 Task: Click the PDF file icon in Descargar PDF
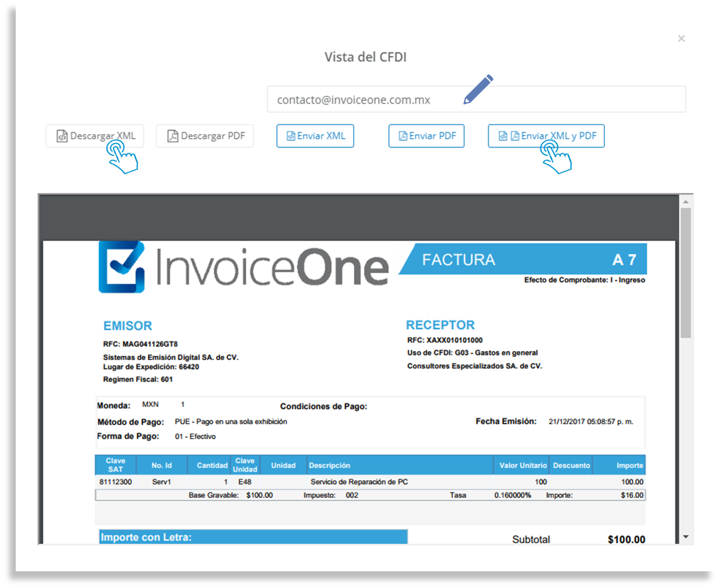coord(173,136)
